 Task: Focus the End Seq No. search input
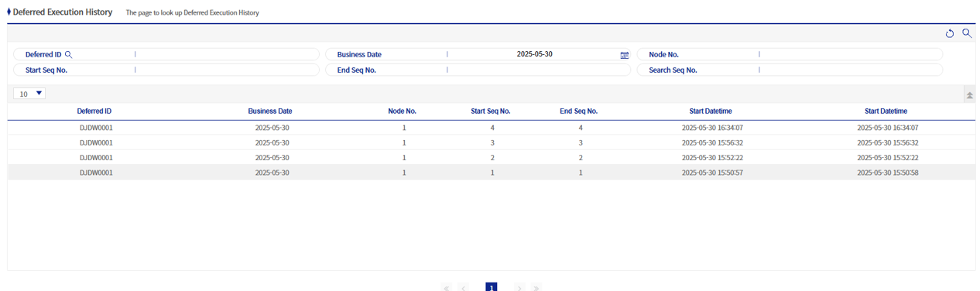click(x=538, y=70)
